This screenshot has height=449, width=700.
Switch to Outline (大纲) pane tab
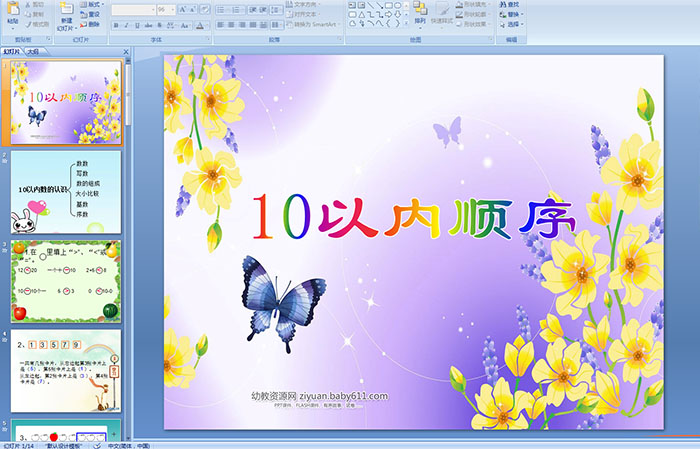pos(33,52)
